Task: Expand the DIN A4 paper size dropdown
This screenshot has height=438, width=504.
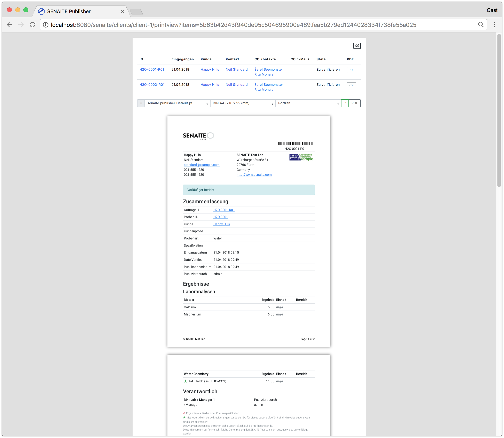Action: click(x=243, y=103)
